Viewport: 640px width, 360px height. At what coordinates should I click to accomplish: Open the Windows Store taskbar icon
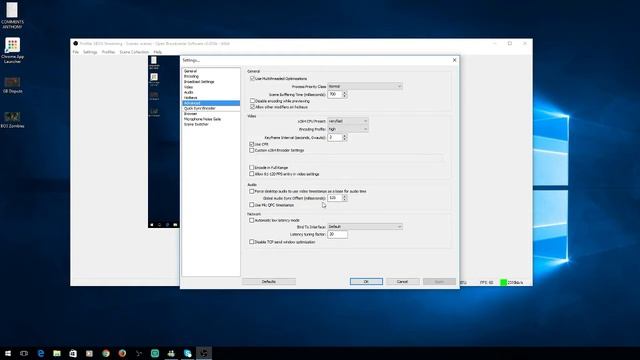click(73, 353)
